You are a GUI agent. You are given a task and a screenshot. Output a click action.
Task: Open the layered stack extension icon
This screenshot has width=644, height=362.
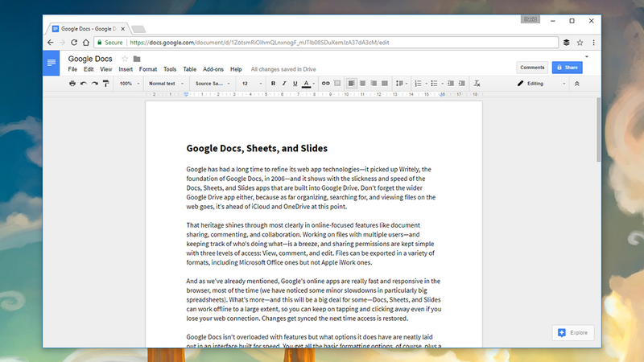[x=567, y=43]
